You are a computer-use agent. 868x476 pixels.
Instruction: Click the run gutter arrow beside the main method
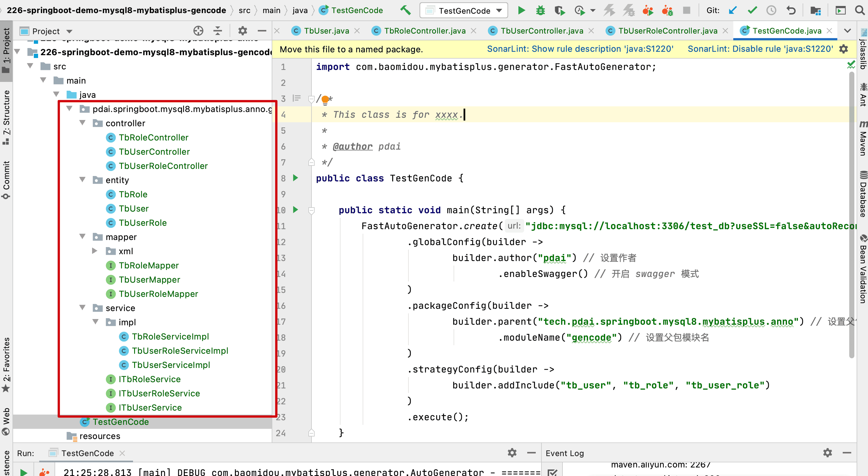[x=296, y=210]
